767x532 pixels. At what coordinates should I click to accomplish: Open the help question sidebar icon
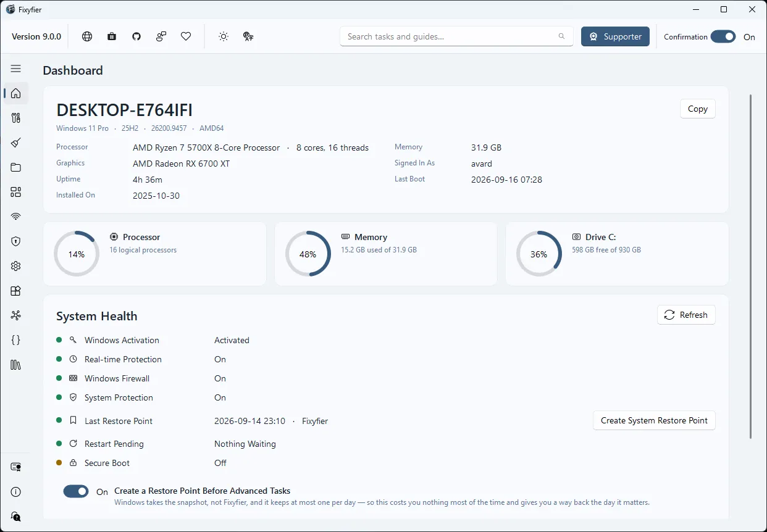click(x=16, y=517)
